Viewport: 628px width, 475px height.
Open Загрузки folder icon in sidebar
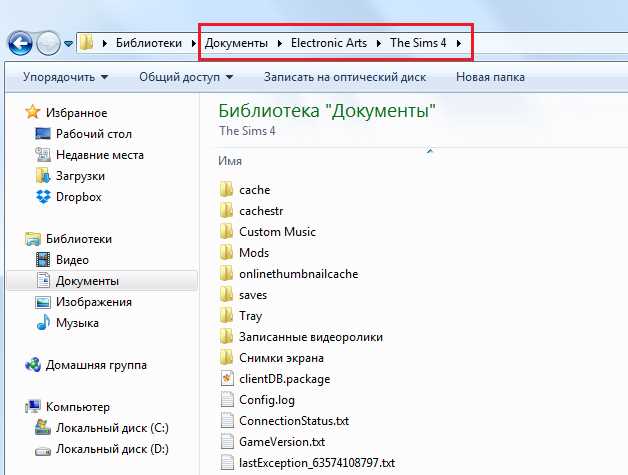[43, 176]
